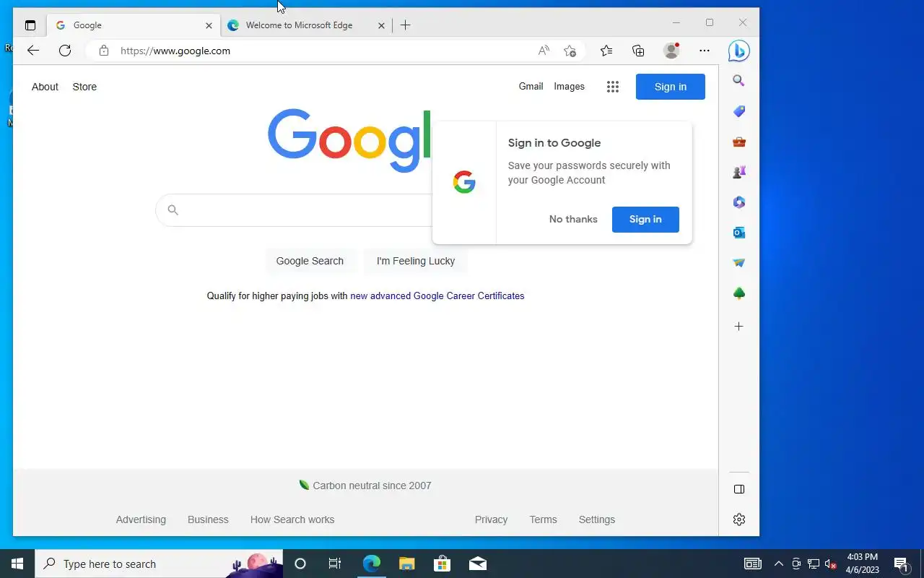Viewport: 924px width, 578px height.
Task: Open the Terms footer link
Action: click(x=543, y=519)
